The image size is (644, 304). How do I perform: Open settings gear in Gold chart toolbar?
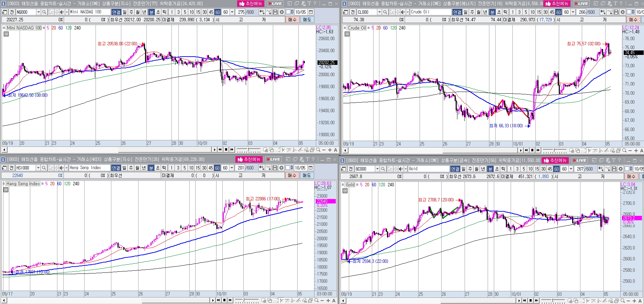pos(621,169)
